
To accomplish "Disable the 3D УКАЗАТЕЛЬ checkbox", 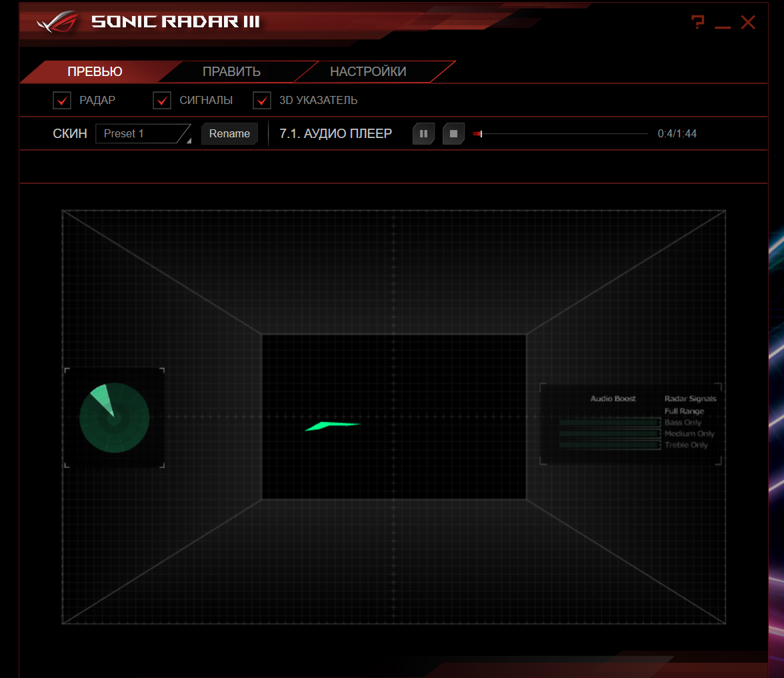I will point(262,101).
